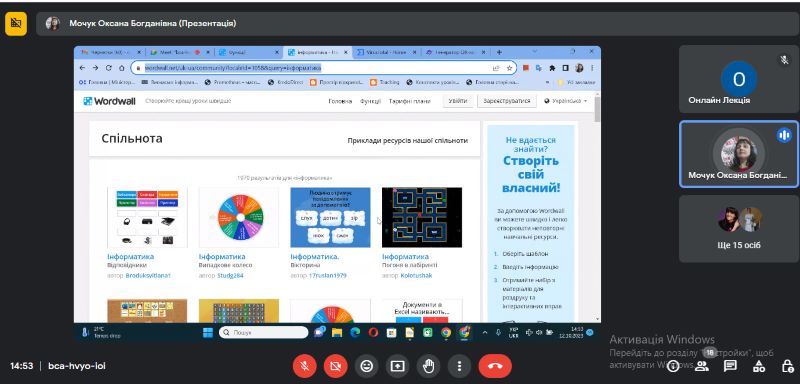Open the emoji reactions panel
800x384 pixels.
[x=366, y=366]
